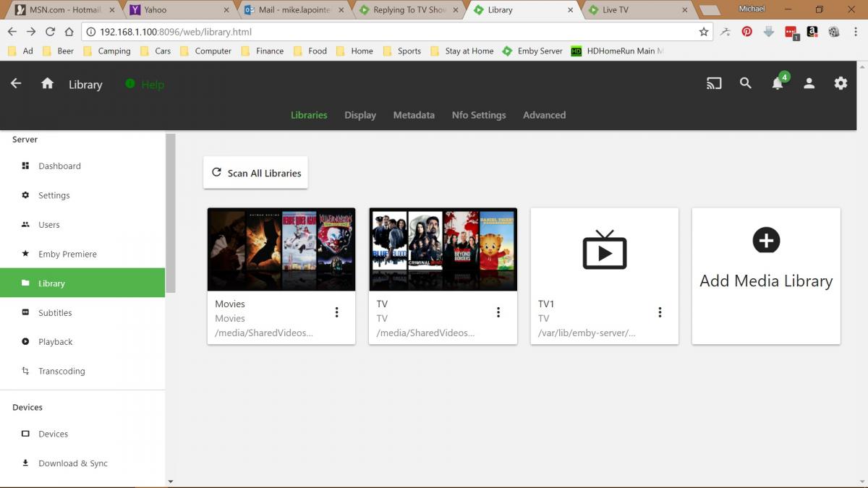Open the settings gear icon in header
The image size is (868, 488).
(841, 84)
